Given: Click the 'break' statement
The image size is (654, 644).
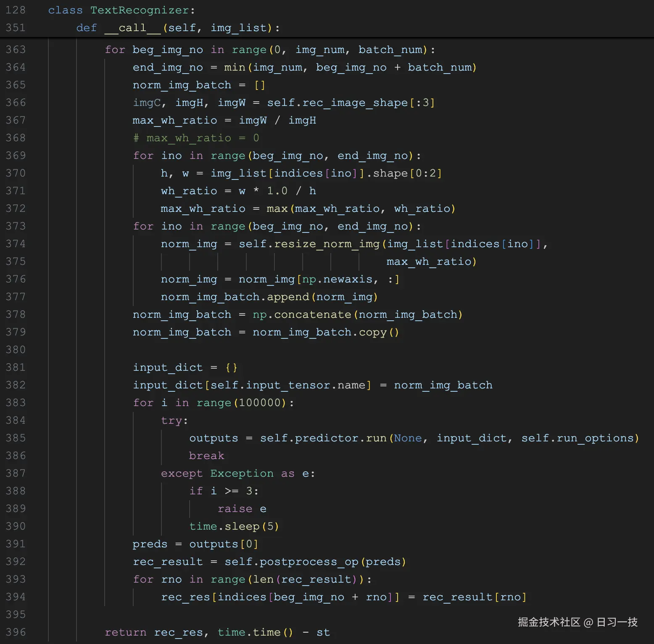Looking at the screenshot, I should pyautogui.click(x=206, y=456).
